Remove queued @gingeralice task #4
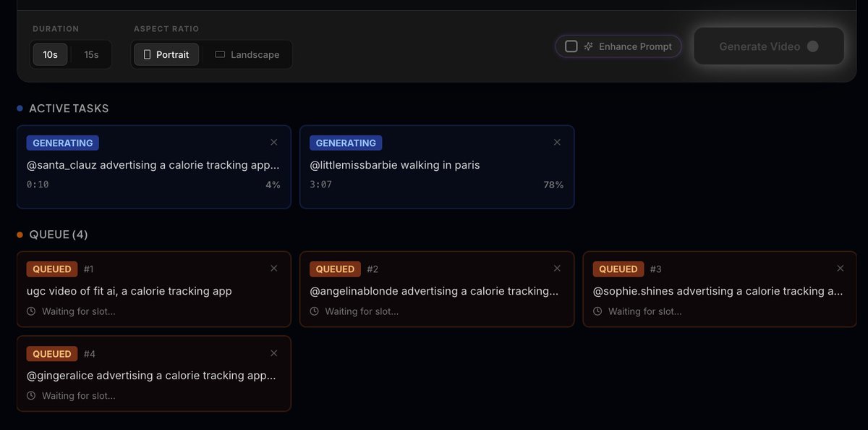The image size is (868, 430). (x=273, y=353)
